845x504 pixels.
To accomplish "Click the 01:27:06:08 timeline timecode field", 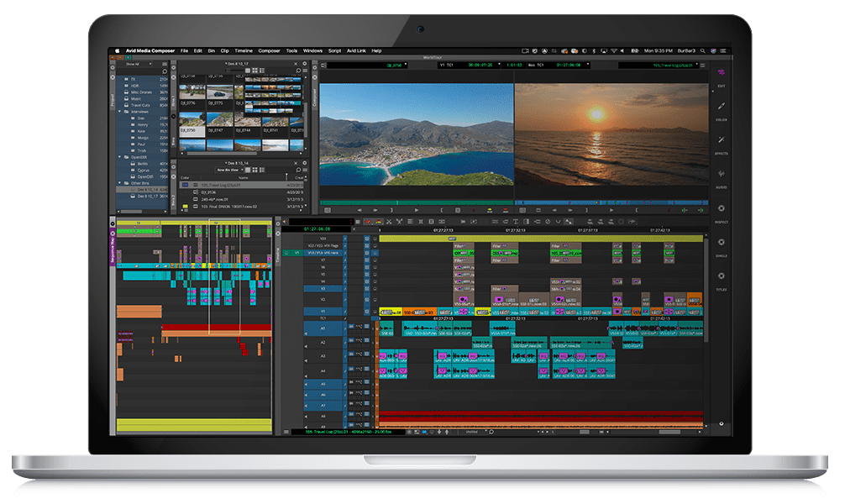I will point(317,229).
